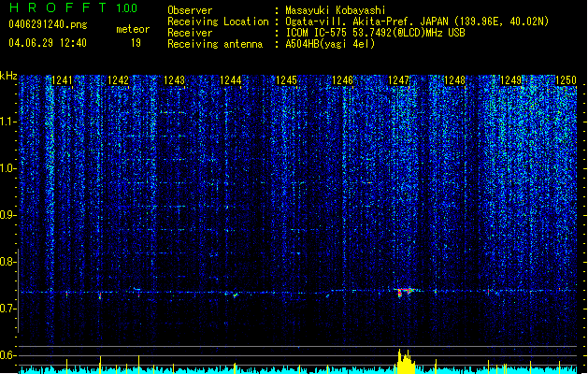
Task: Click the meteor count value 19
Action: point(136,43)
